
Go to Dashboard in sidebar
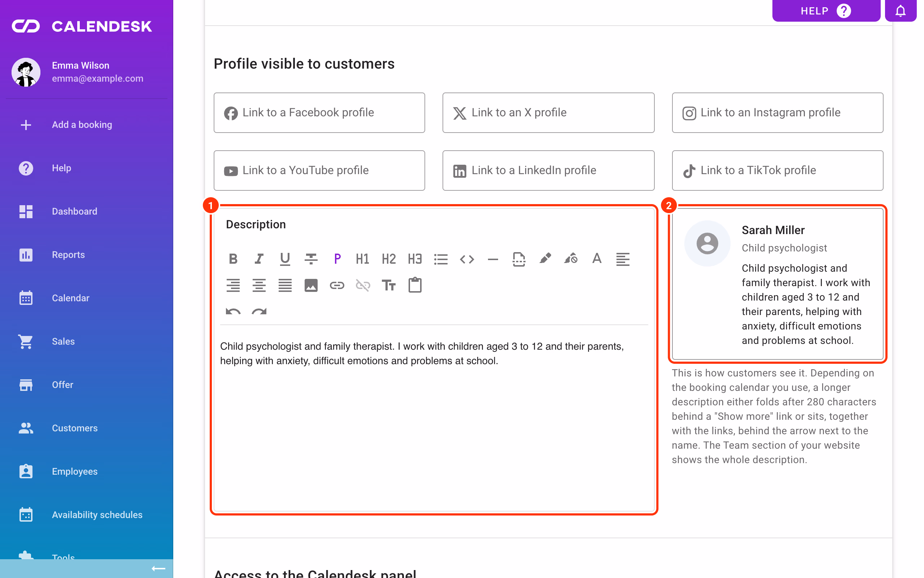[87, 211]
